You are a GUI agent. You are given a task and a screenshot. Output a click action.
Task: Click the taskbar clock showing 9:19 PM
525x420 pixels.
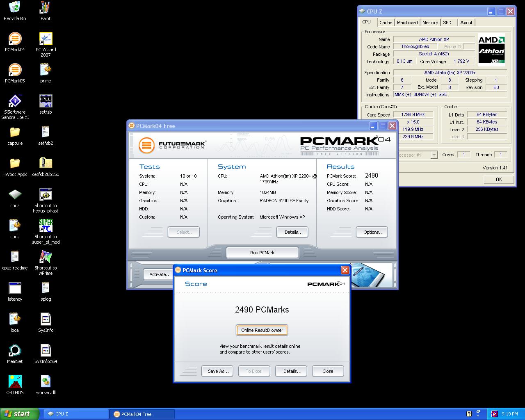[x=510, y=414]
